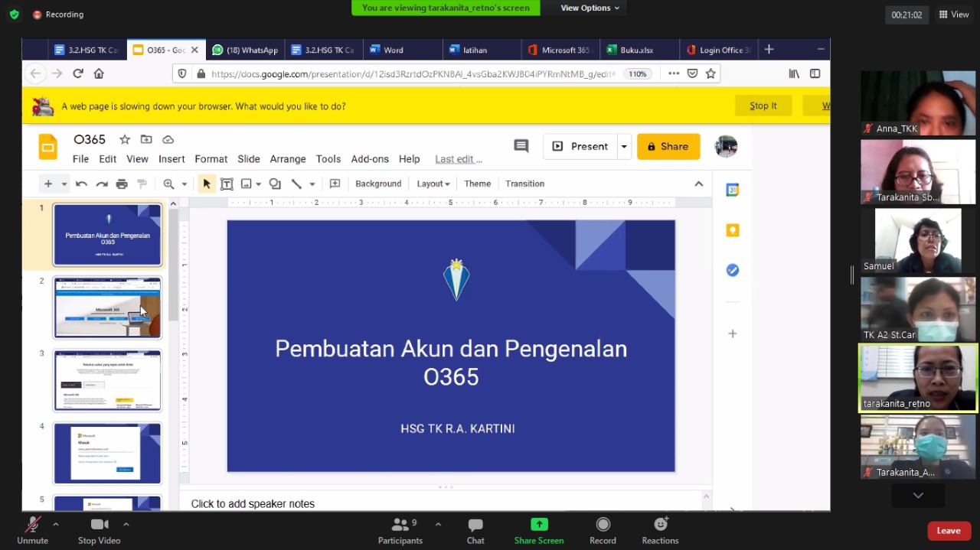Viewport: 980px width, 550px height.
Task: Open the Layout dropdown
Action: coord(433,184)
